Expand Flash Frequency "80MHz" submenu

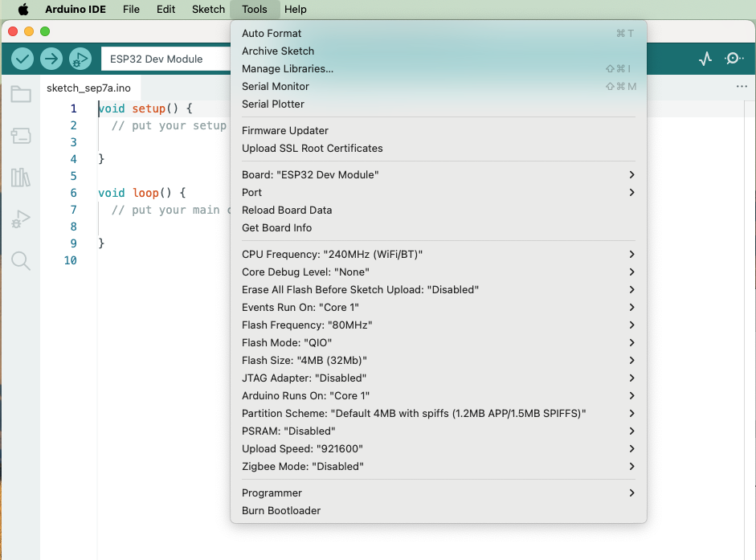pyautogui.click(x=439, y=325)
